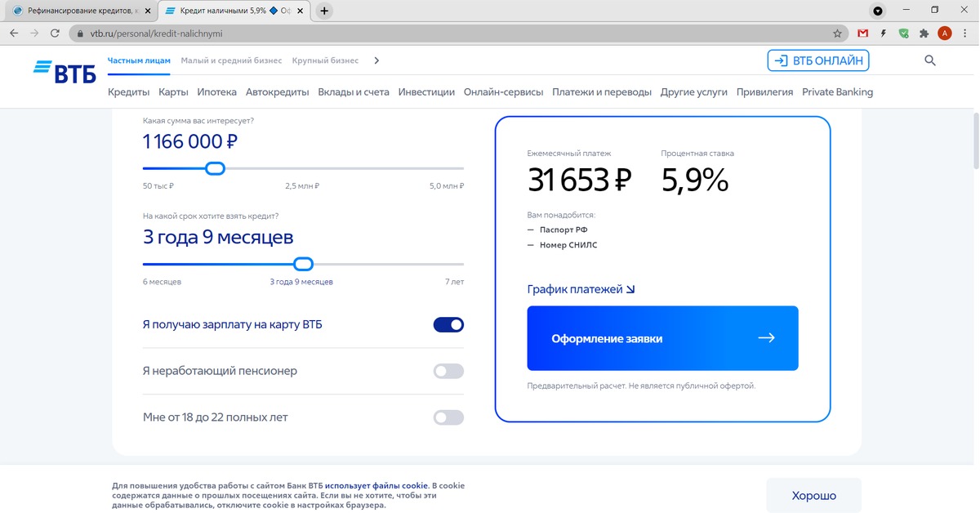Open 'Платежи и переводы' menu
Screen dimensions: 980x513
[x=602, y=92]
